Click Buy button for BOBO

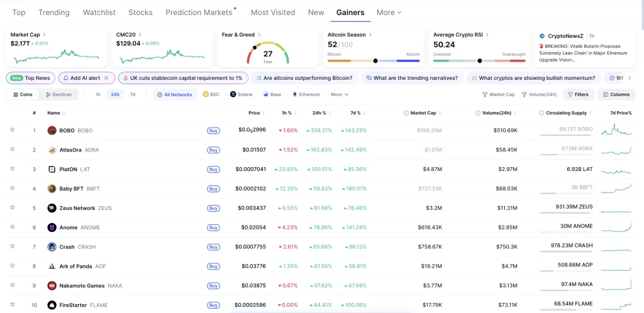[213, 131]
